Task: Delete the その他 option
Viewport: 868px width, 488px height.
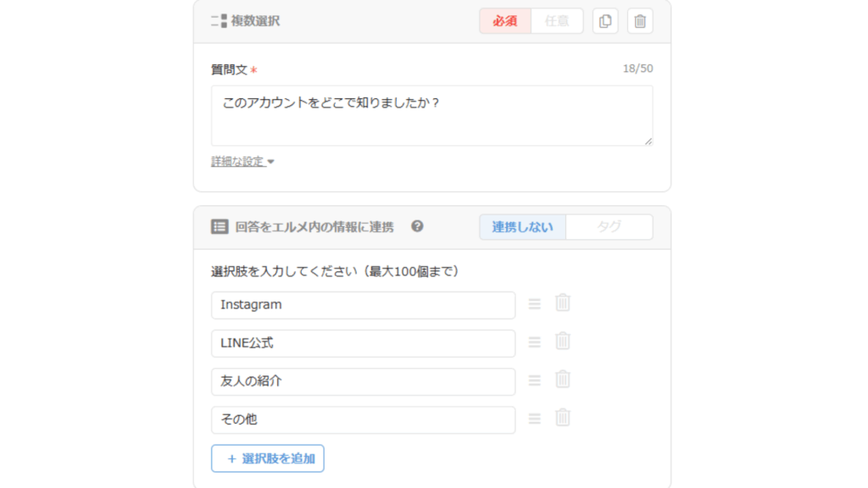Action: point(563,418)
